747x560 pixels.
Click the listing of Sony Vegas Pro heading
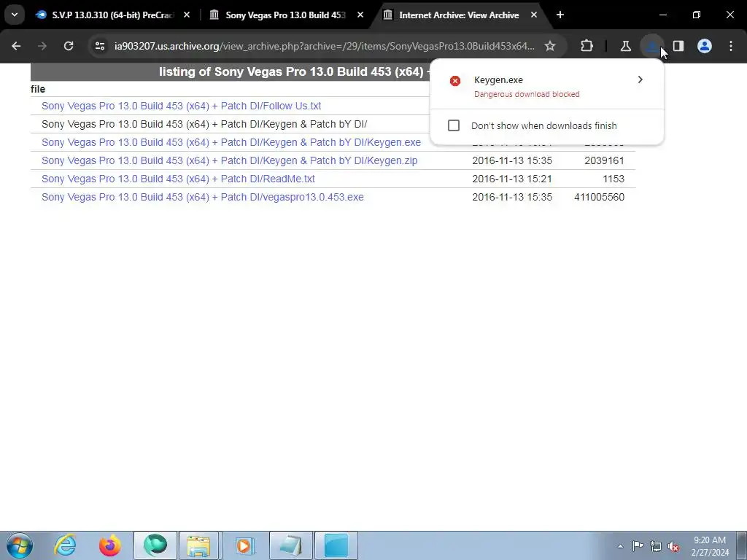pos(295,72)
